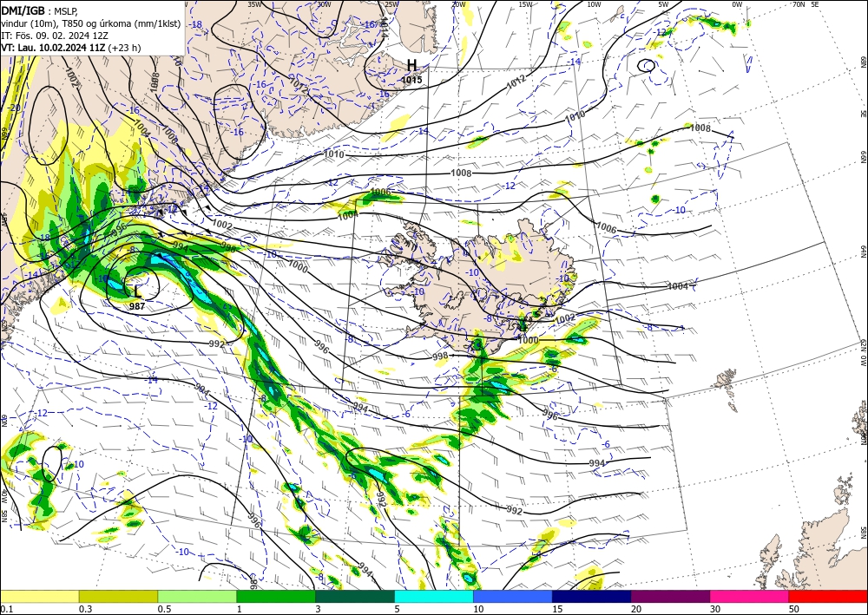
Task: Select the -20 temperature contour label
Action: click(14, 108)
